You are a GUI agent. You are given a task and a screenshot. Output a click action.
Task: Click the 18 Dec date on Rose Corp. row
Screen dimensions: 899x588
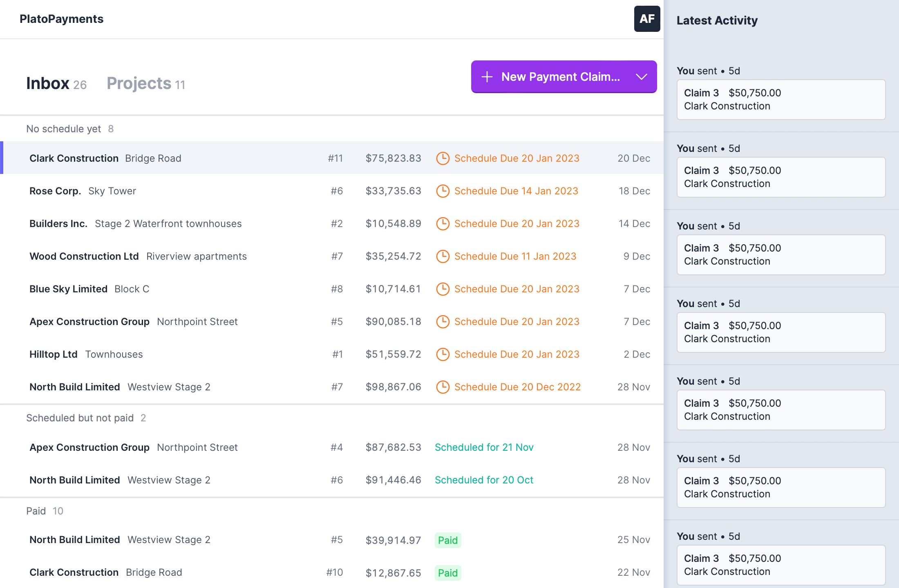(x=634, y=191)
